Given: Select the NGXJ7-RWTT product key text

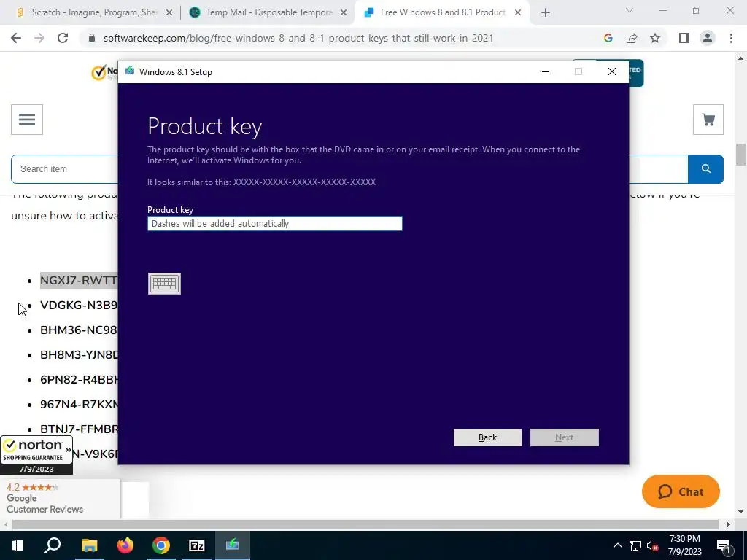Looking at the screenshot, I should click(79, 281).
